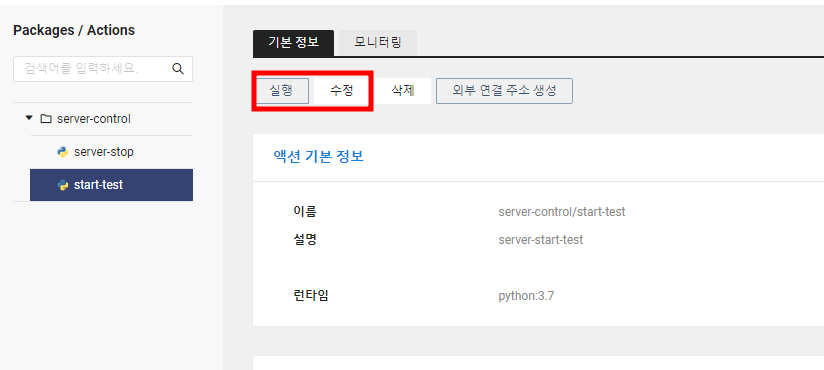Click the Python icon beside server-stop
The image size is (824, 370).
point(63,152)
